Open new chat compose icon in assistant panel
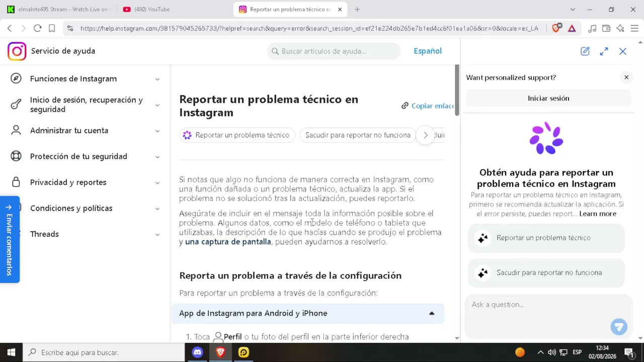The height and width of the screenshot is (362, 644). 585,51
